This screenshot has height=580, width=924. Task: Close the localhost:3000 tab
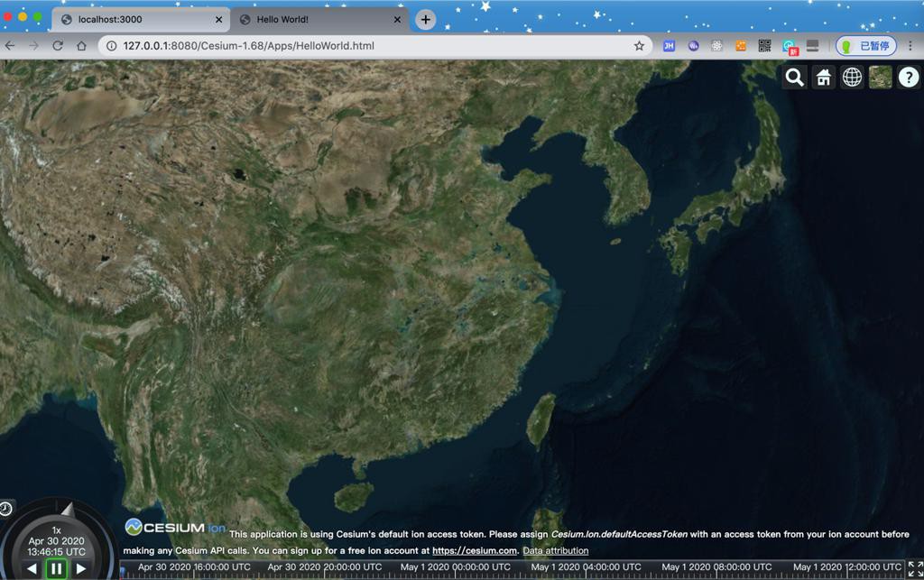(x=218, y=20)
